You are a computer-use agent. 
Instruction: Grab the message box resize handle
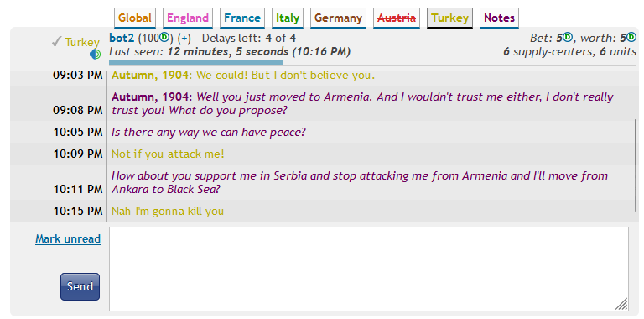click(622, 304)
